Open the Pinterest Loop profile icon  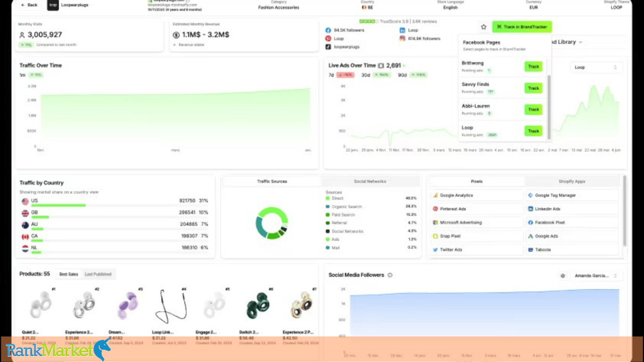(x=328, y=39)
